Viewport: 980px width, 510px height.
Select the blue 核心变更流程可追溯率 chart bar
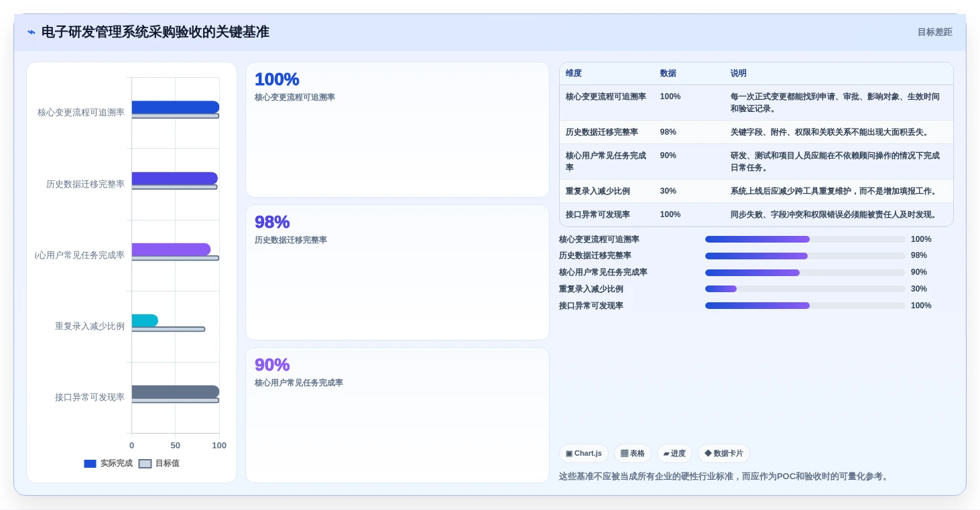click(x=175, y=107)
